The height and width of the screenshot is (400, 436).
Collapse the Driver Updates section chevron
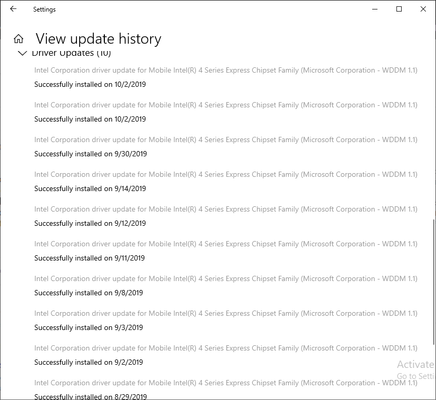point(22,53)
